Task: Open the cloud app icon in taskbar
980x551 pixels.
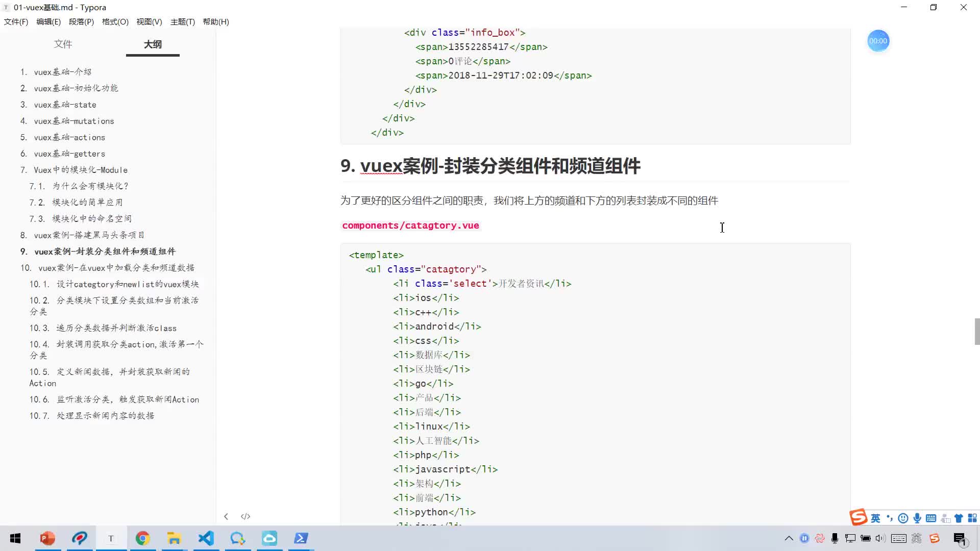Action: click(x=269, y=538)
